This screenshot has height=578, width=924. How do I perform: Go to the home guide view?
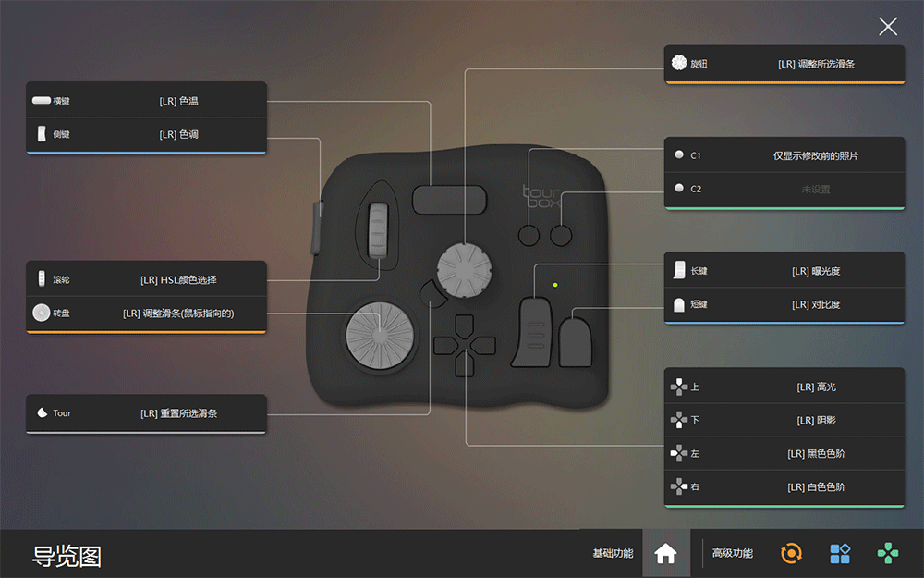coord(666,553)
